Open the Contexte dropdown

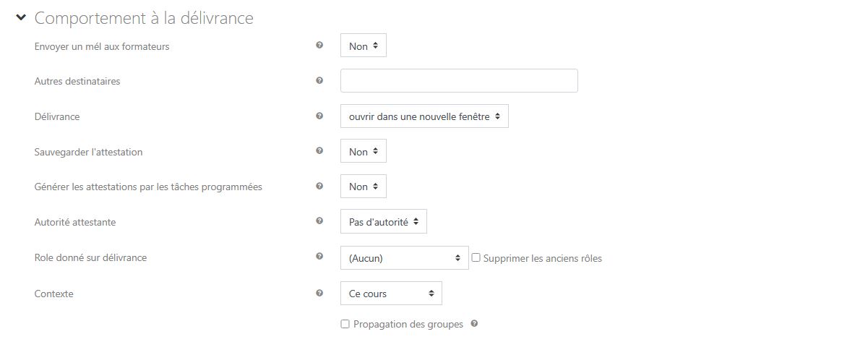391,294
